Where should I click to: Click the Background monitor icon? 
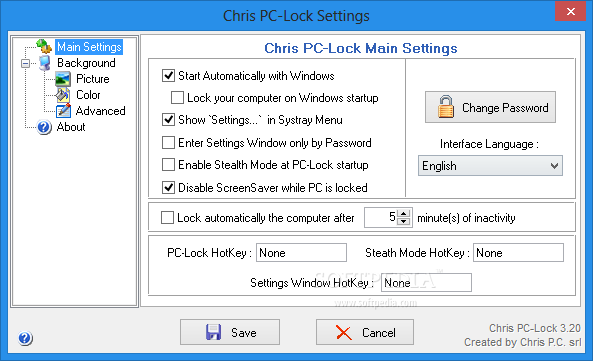click(45, 63)
